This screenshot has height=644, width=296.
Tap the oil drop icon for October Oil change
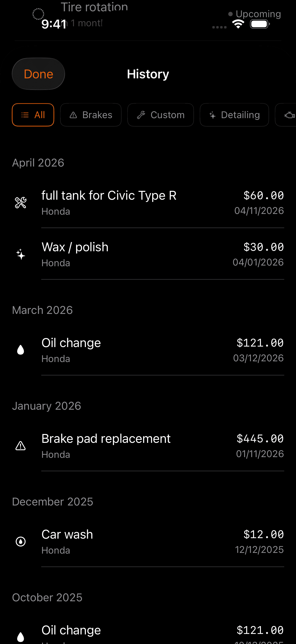coord(20,636)
